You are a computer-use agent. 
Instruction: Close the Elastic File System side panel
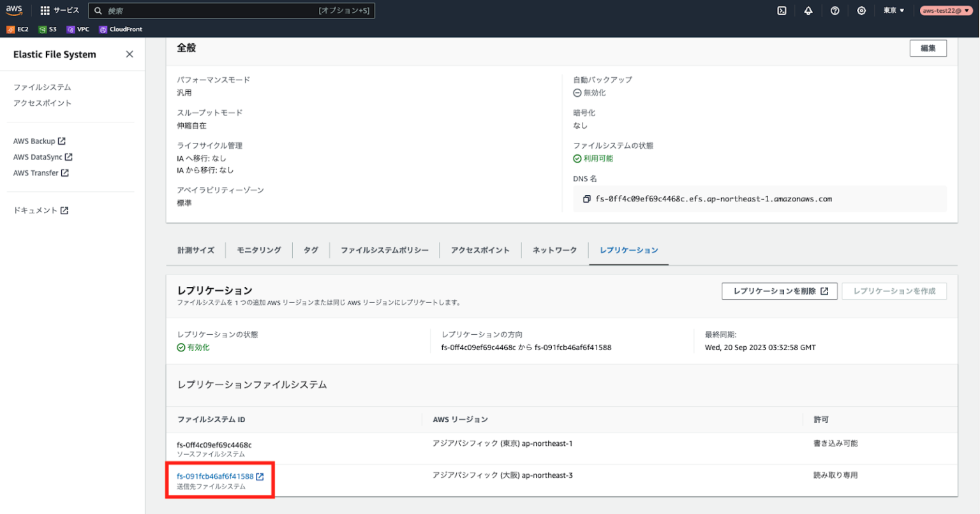(130, 54)
